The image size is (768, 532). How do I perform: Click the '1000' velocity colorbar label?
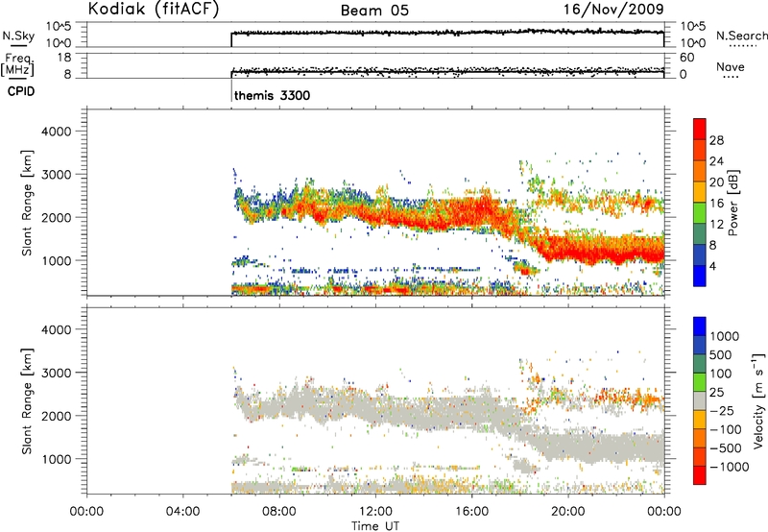725,336
